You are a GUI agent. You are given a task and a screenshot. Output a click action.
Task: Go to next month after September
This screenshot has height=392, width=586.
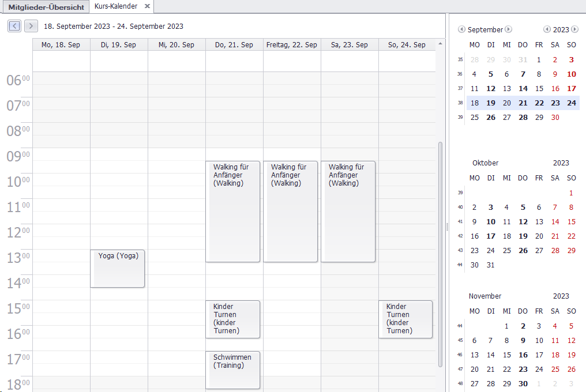[x=508, y=29]
